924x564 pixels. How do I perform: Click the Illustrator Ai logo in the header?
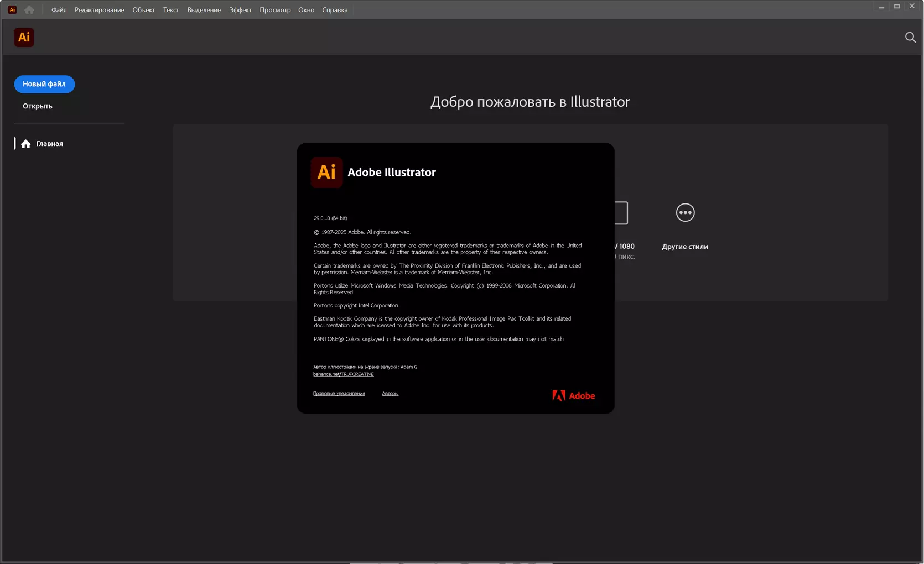24,37
